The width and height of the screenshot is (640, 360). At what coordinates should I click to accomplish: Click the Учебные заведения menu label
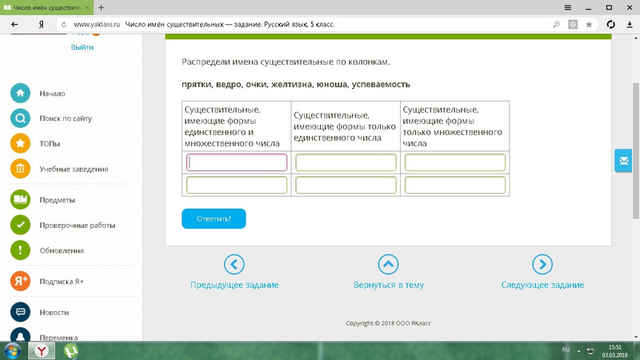pos(74,169)
